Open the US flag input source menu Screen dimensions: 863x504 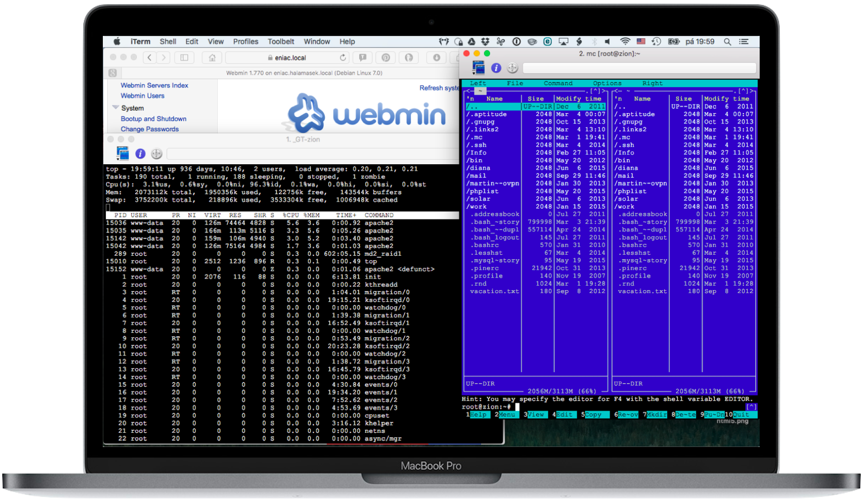point(641,42)
